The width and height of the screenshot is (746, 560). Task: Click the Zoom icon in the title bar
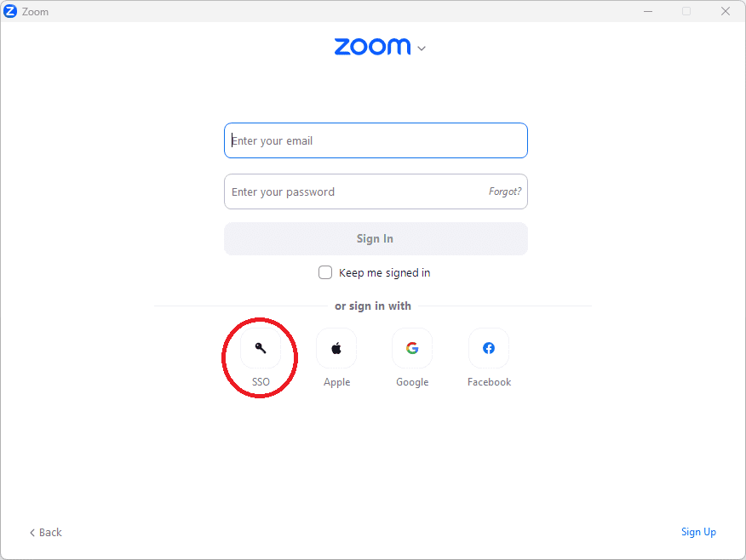[10, 10]
